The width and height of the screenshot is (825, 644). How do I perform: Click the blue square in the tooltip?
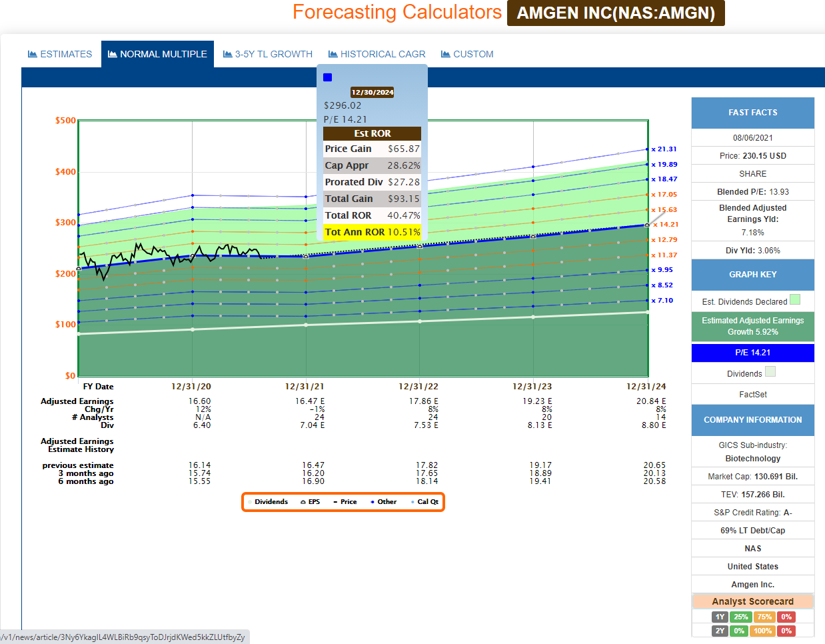click(x=328, y=77)
